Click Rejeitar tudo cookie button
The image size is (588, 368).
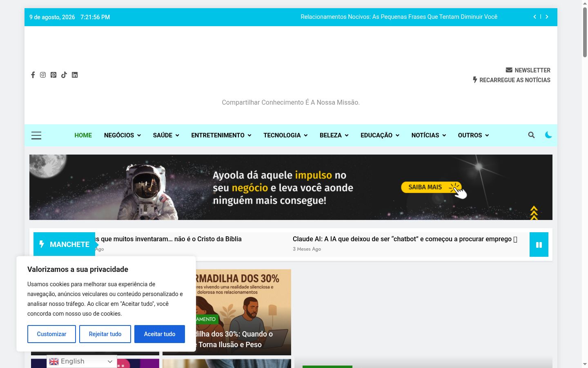pyautogui.click(x=105, y=334)
